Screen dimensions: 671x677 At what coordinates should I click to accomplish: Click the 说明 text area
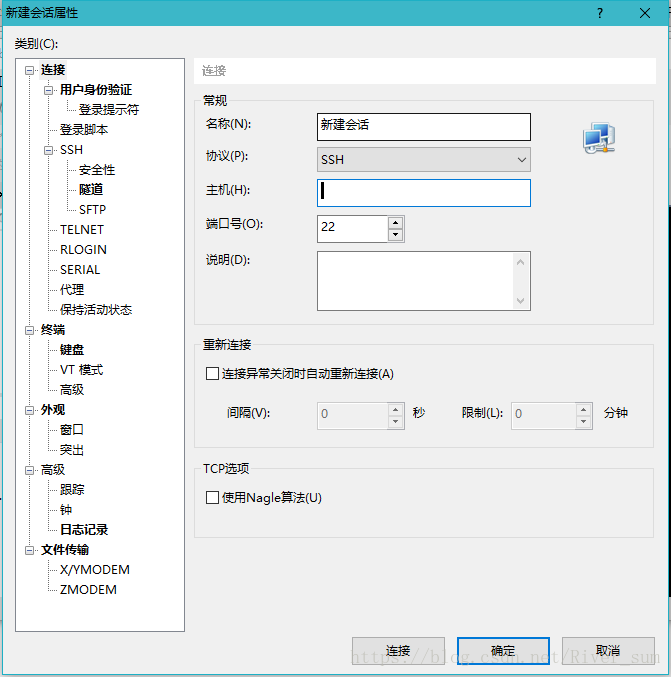click(x=415, y=281)
